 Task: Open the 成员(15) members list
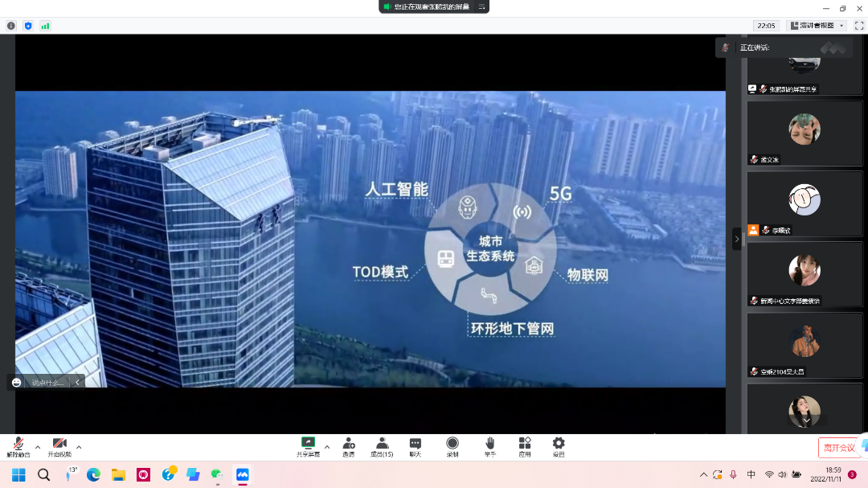pyautogui.click(x=382, y=446)
